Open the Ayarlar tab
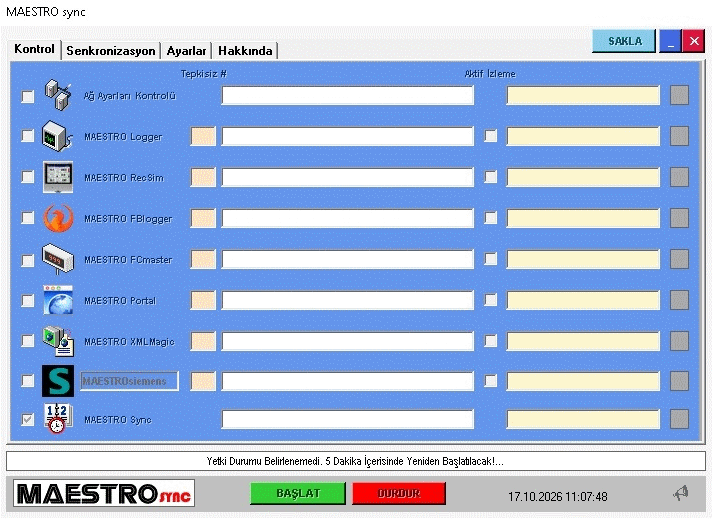This screenshot has width=713, height=520. [186, 50]
